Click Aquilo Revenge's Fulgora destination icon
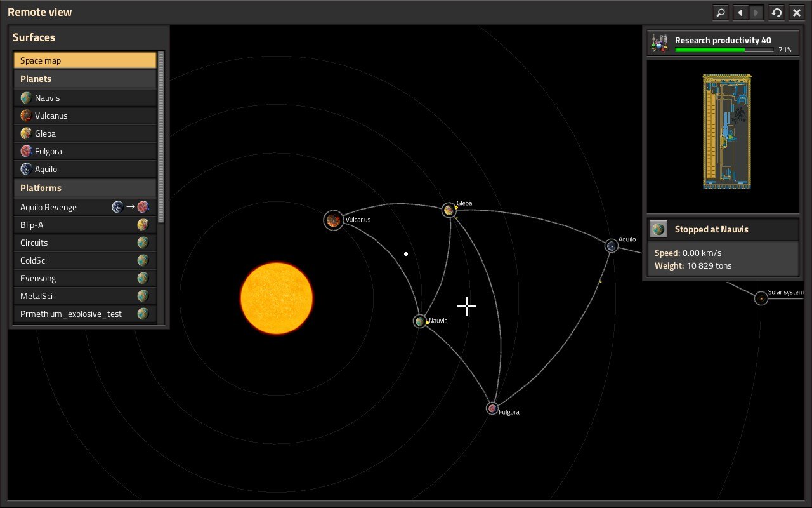 point(143,207)
